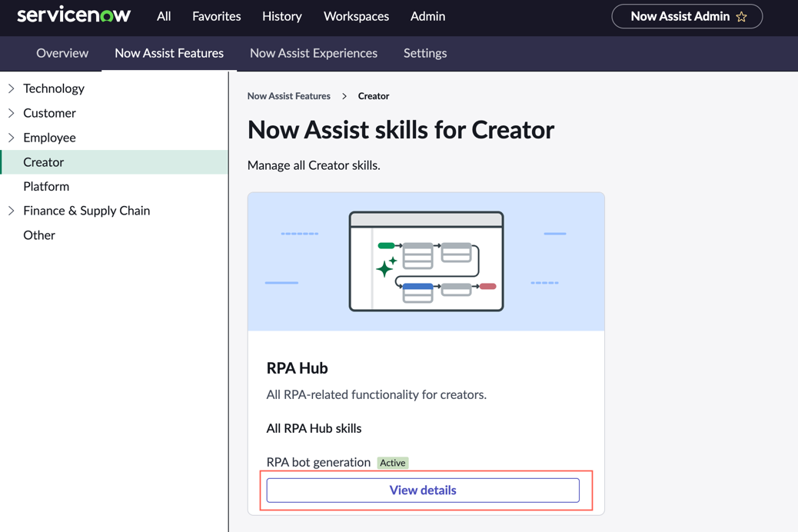
Task: Open the History menu
Action: click(x=282, y=16)
